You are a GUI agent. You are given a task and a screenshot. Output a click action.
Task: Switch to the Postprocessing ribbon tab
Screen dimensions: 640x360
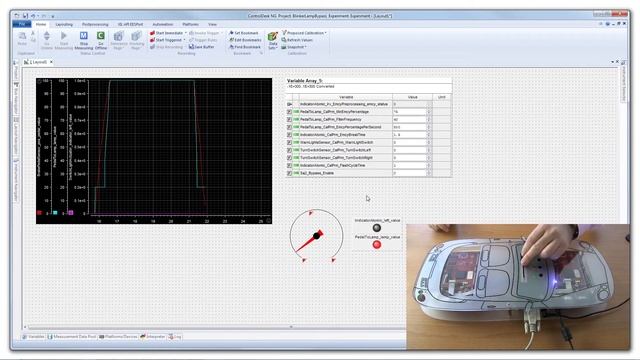95,24
